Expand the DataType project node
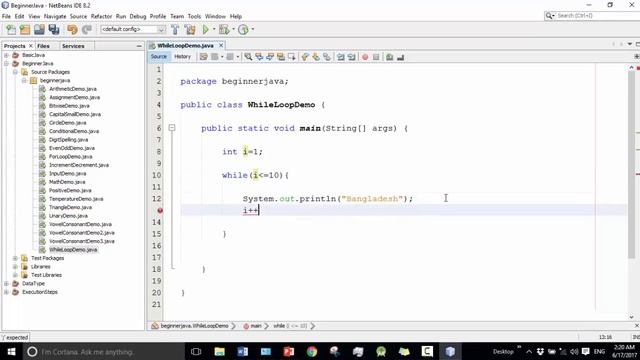Screen dimensions: 640x360 [x=7, y=283]
